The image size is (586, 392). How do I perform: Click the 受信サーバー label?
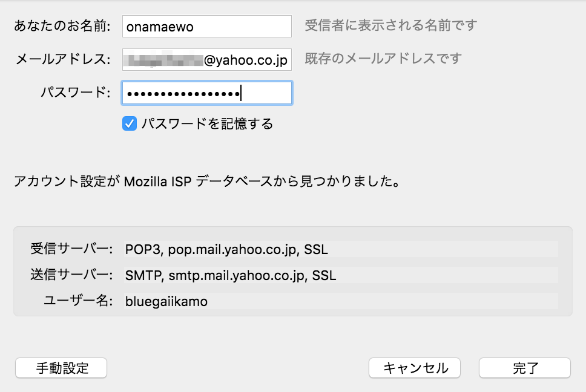[71, 249]
